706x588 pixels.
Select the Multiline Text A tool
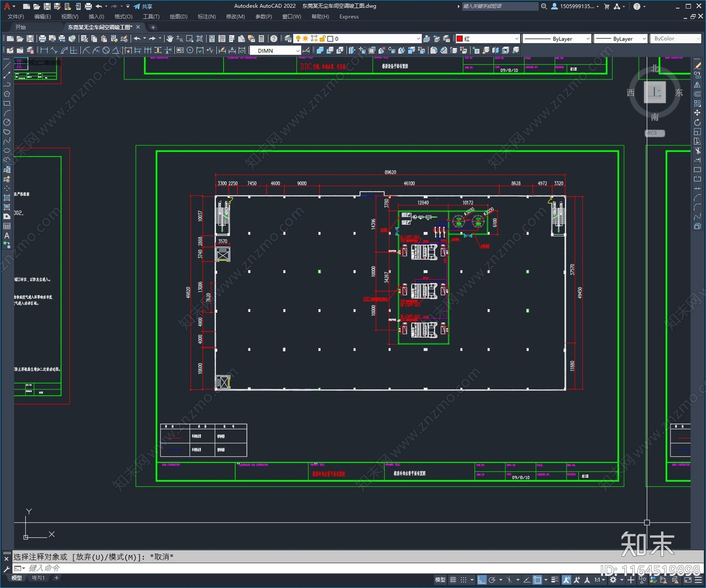coord(7,236)
